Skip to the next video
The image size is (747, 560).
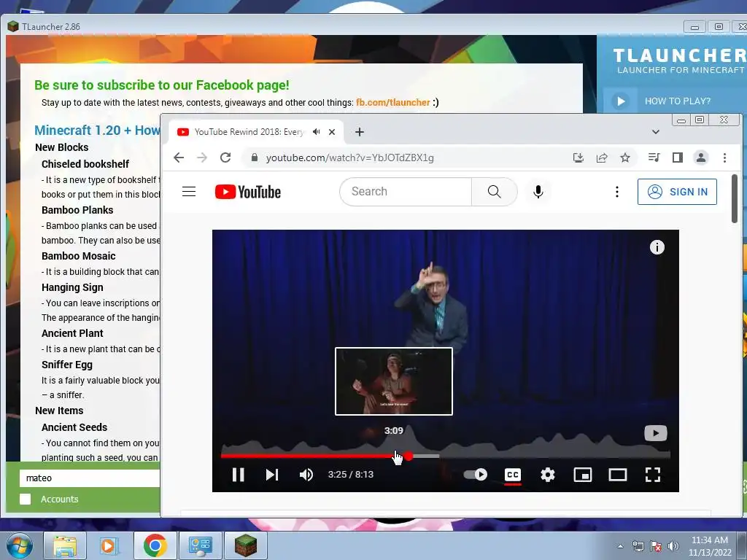272,474
